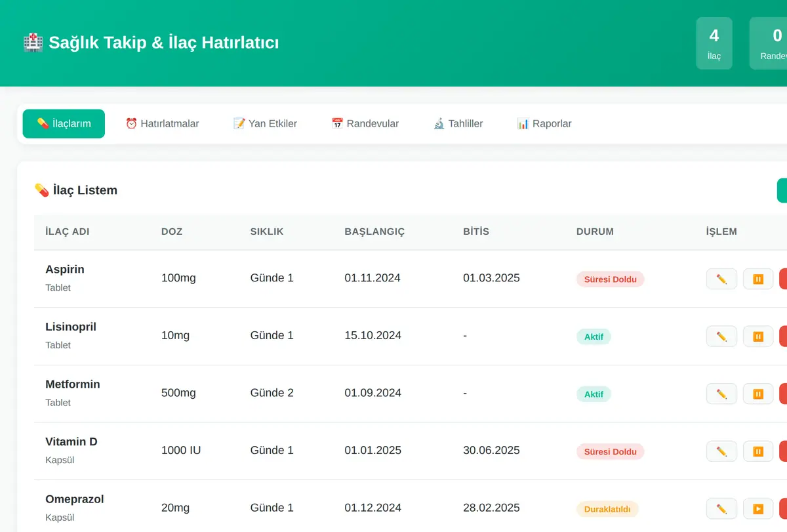Screen dimensions: 787x532
Task: Select the Lisinopril medication name
Action: point(71,327)
